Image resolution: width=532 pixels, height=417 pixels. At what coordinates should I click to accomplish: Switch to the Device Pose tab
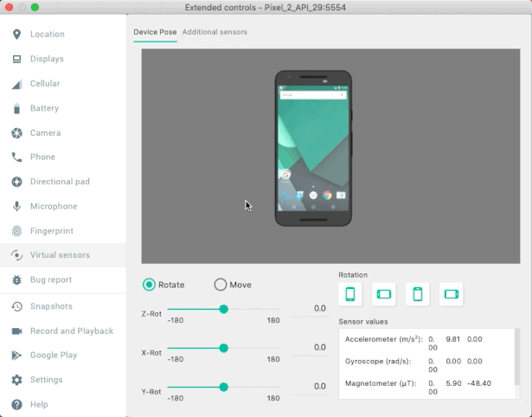click(x=155, y=32)
